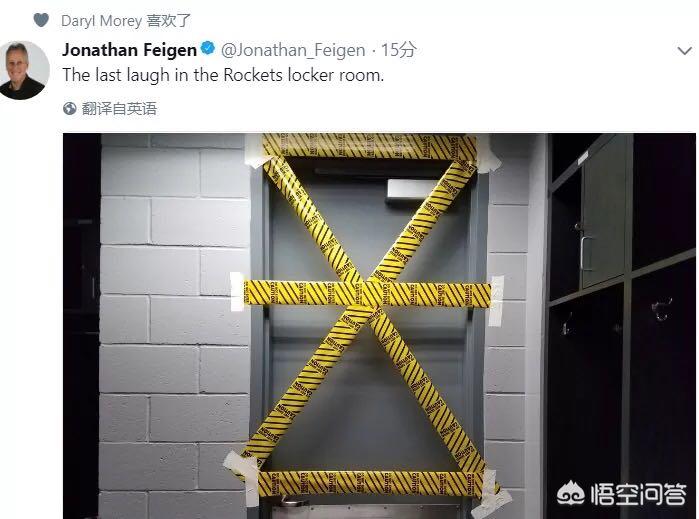699x519 pixels.
Task: Open Daryl Morey's profile link
Action: coord(101,21)
